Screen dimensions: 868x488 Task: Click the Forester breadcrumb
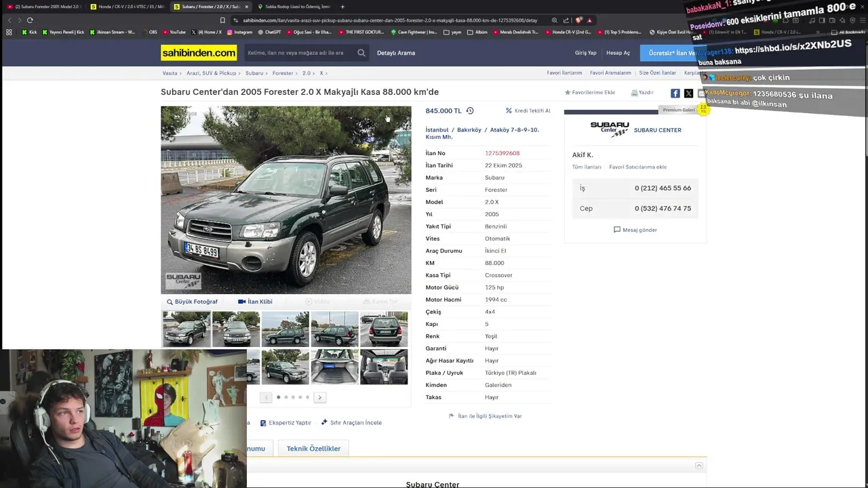(x=283, y=73)
